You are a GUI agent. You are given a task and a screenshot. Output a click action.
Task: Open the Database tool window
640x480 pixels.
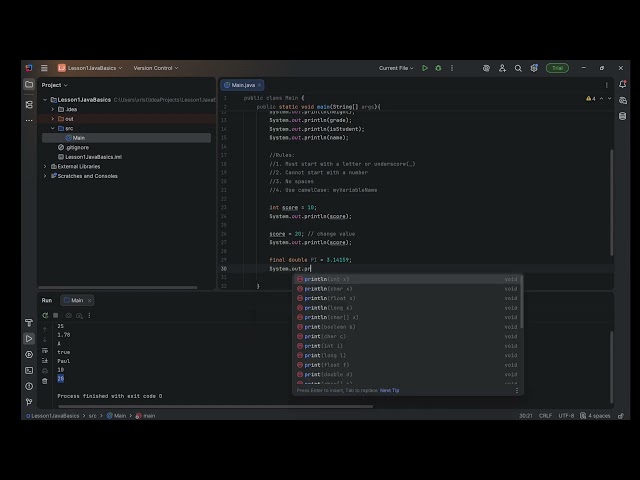point(622,116)
